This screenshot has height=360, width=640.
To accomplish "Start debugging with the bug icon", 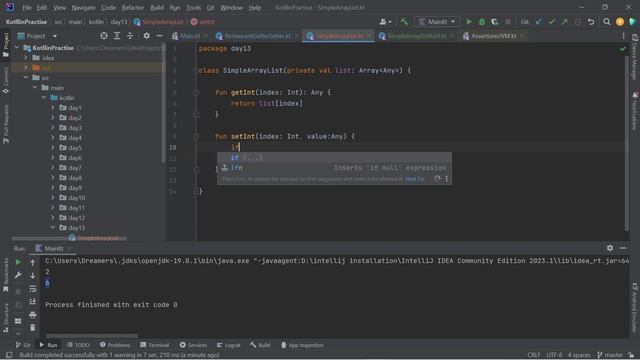I will tap(482, 22).
